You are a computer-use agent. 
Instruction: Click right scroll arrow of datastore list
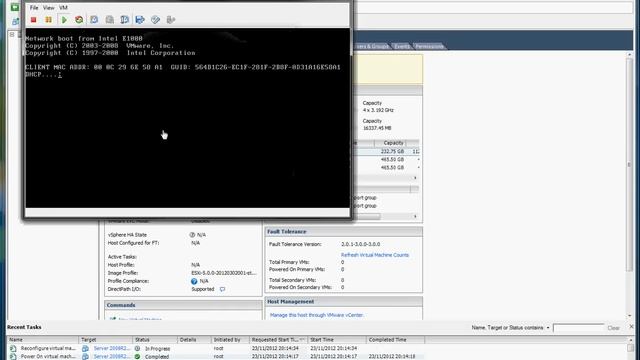click(x=415, y=178)
